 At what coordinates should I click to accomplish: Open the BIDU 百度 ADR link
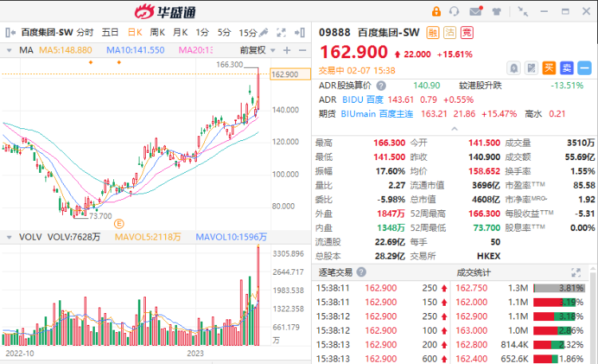[x=363, y=100]
